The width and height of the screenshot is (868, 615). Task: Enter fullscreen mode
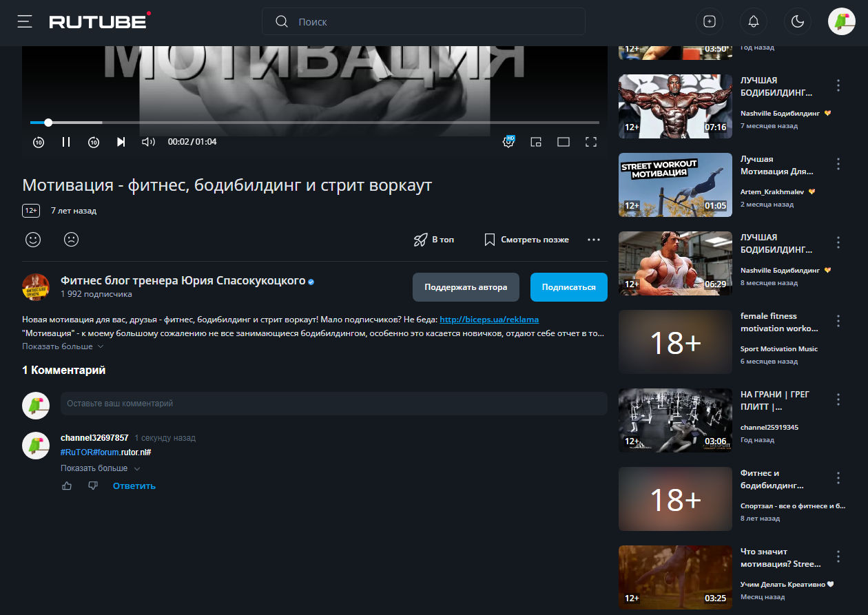pyautogui.click(x=590, y=142)
